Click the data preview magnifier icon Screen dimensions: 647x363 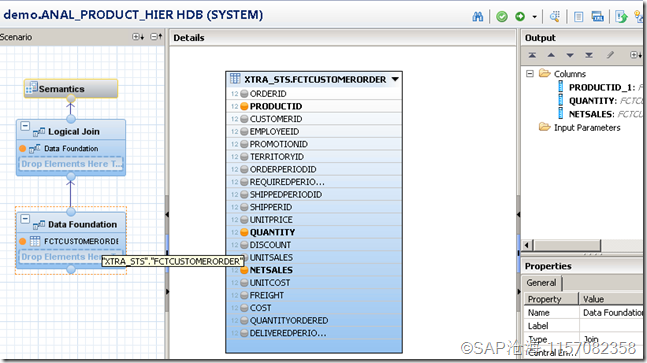click(555, 16)
